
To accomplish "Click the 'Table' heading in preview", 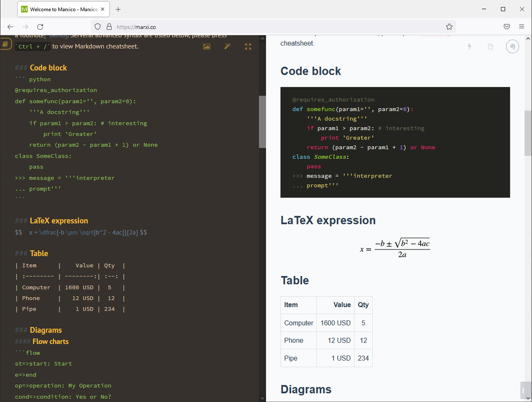I will 295,280.
